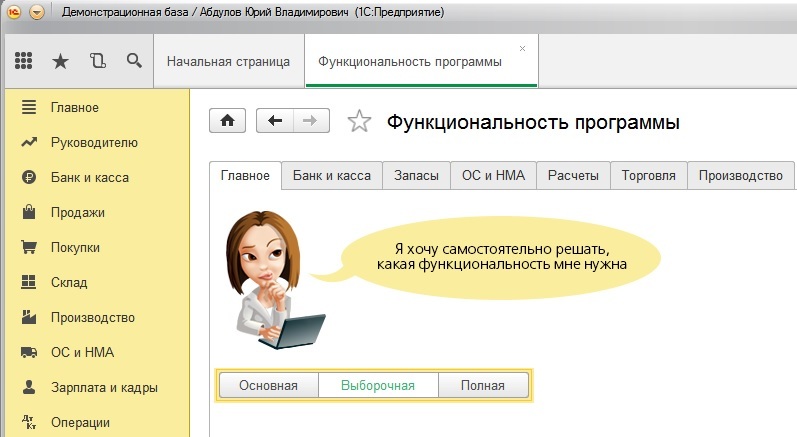797x437 pixels.
Task: Open Зарплата и кадры section
Action: [104, 387]
